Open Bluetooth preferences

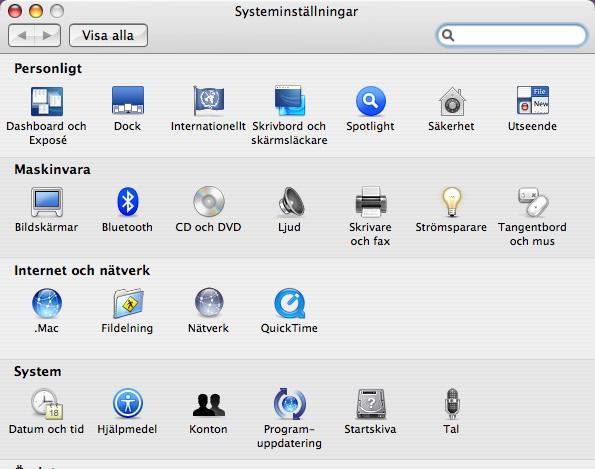[x=128, y=201]
